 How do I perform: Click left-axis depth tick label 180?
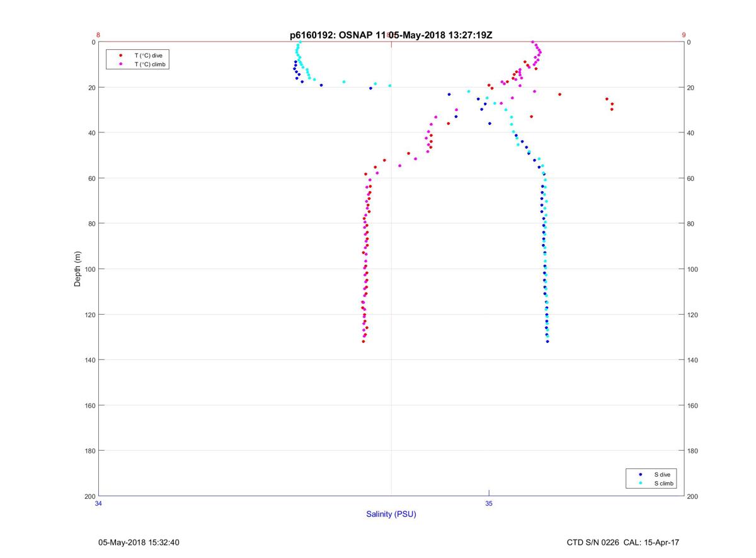click(89, 451)
